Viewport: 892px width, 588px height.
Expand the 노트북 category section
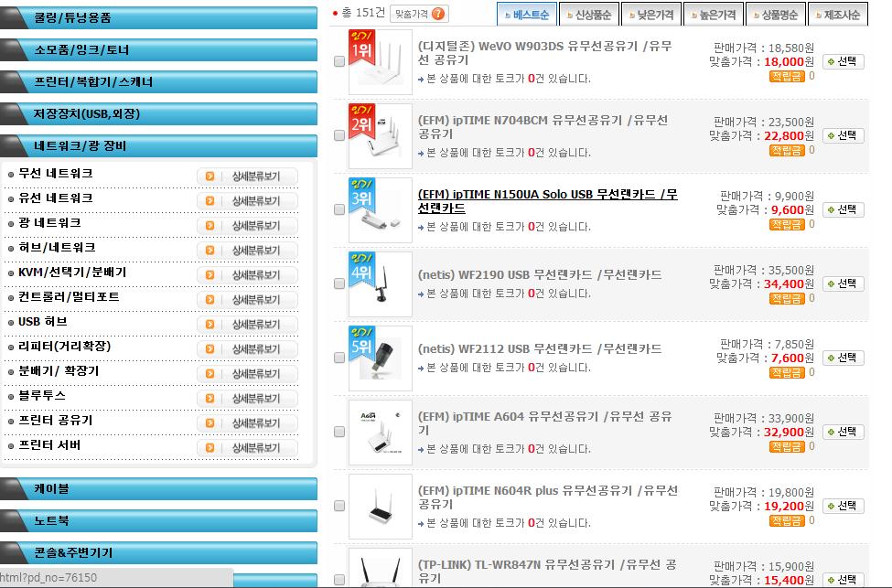pos(159,521)
